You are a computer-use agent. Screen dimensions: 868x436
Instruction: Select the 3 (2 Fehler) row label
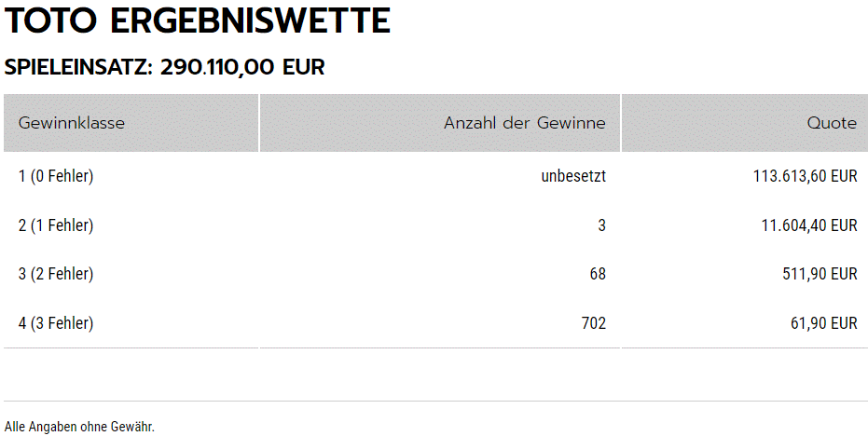click(x=56, y=274)
